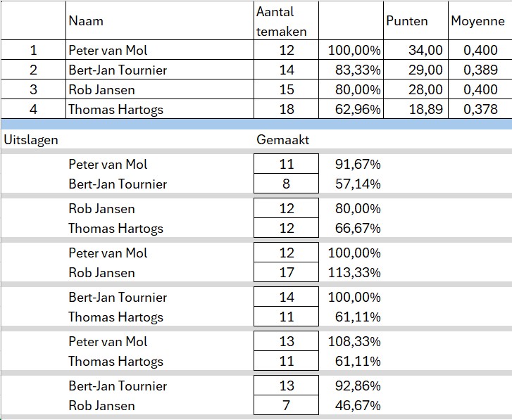Viewport: 512px width, 420px height.
Task: Click the Gemaakt box containing 8
Action: click(287, 184)
